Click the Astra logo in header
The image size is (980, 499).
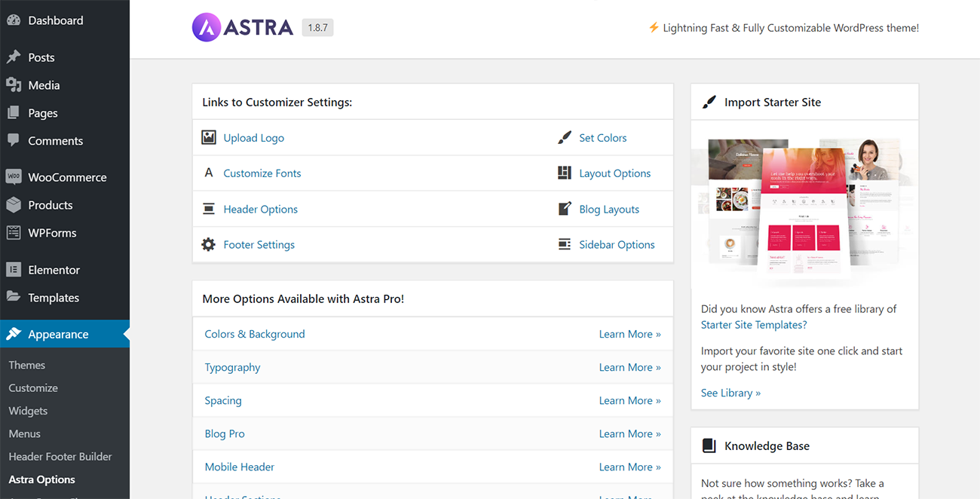point(243,28)
